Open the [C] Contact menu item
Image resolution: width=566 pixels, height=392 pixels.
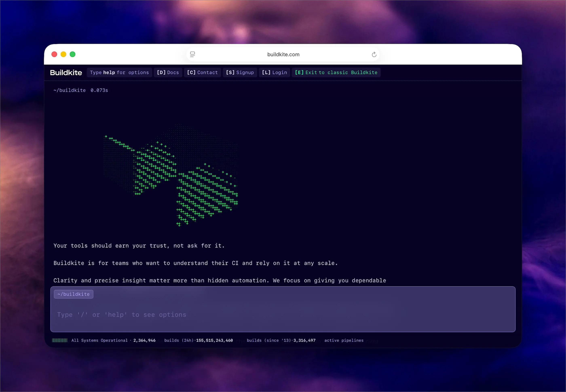pos(202,73)
